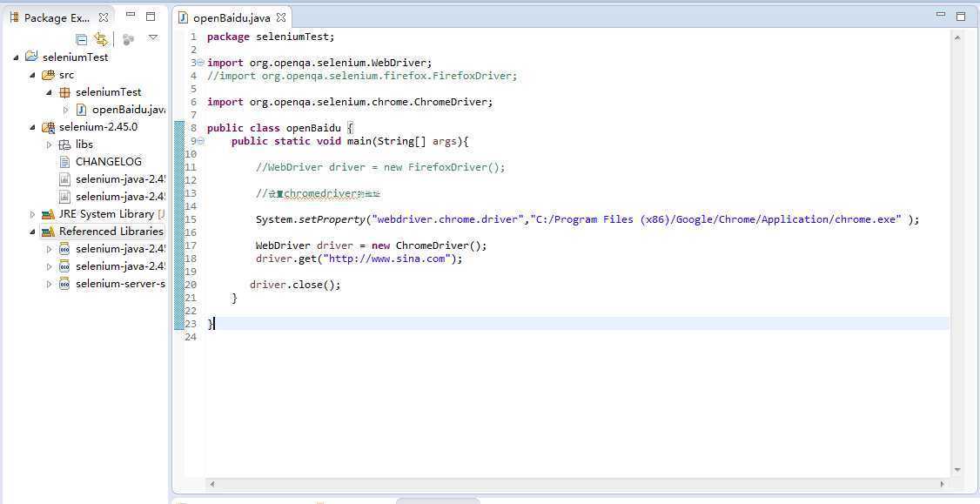Click the "public static void main" line
Image resolution: width=980 pixels, height=504 pixels.
coord(350,141)
